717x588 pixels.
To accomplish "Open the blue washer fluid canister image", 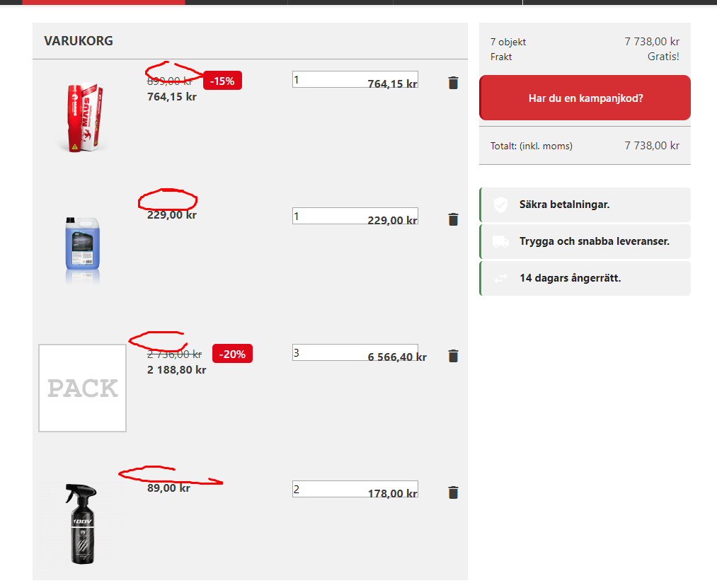I will [x=83, y=250].
